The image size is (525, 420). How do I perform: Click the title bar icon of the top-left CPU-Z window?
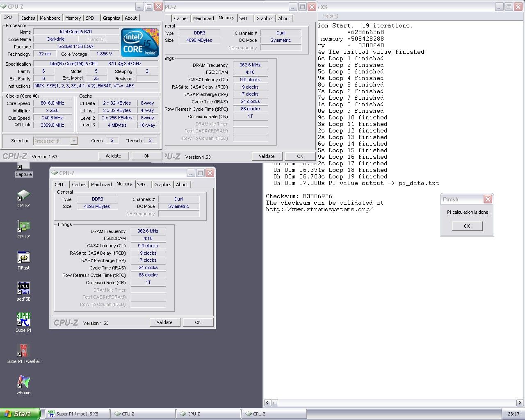pos(4,7)
